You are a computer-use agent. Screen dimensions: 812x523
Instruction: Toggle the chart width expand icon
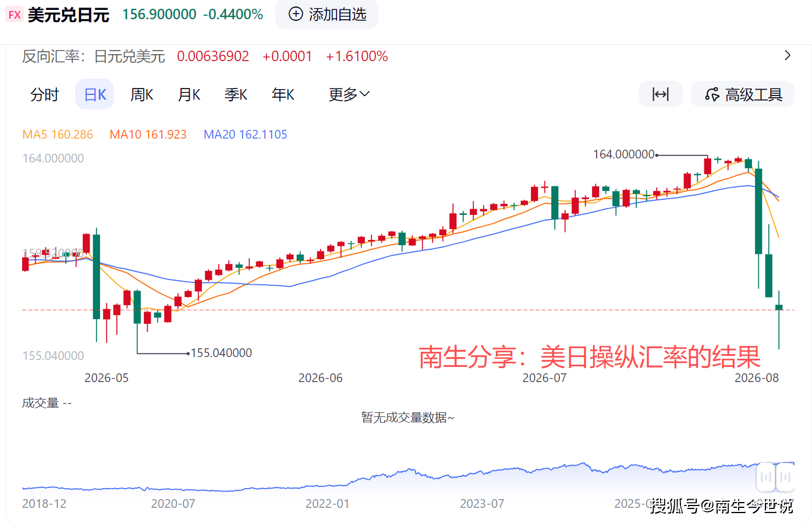click(660, 94)
